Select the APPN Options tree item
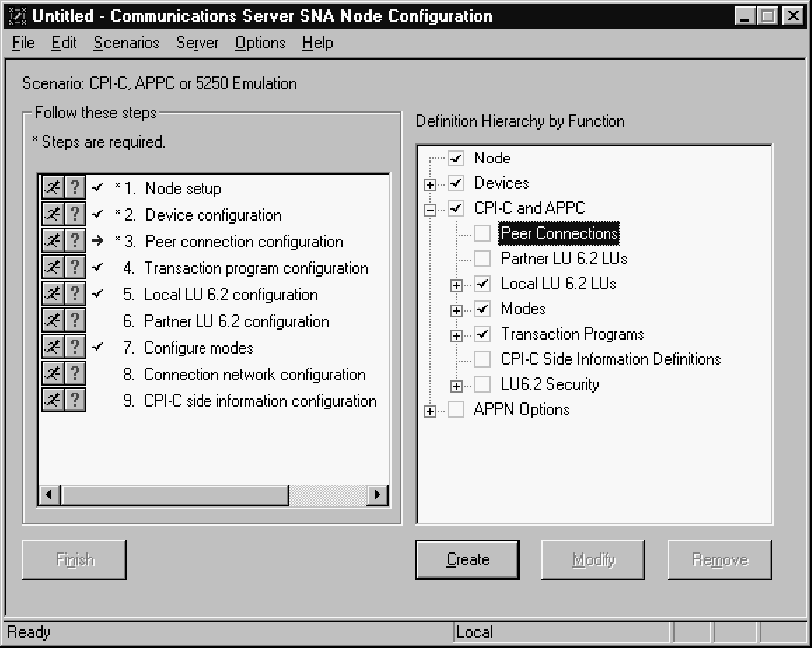The width and height of the screenshot is (812, 648). (x=522, y=410)
